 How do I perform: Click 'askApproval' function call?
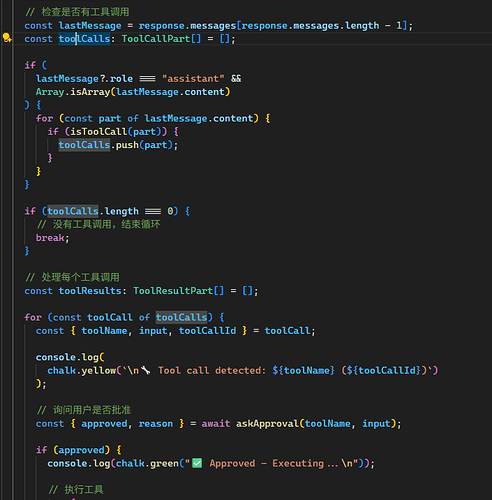point(267,424)
